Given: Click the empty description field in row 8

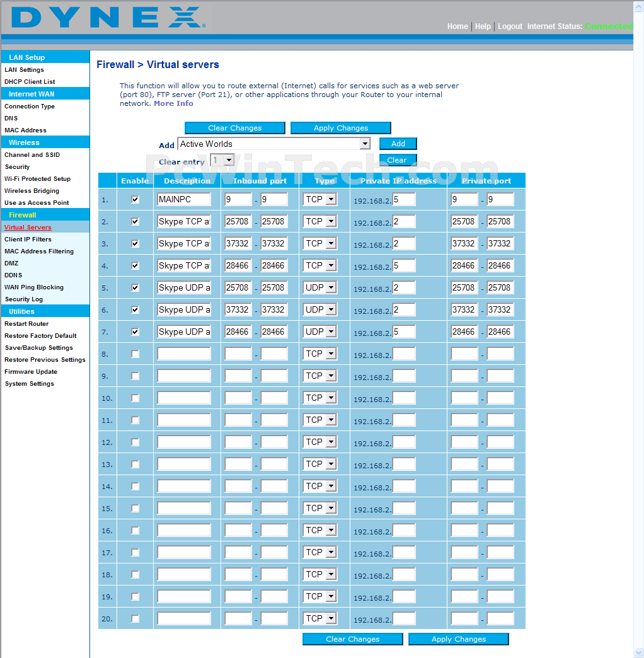Looking at the screenshot, I should pos(184,354).
